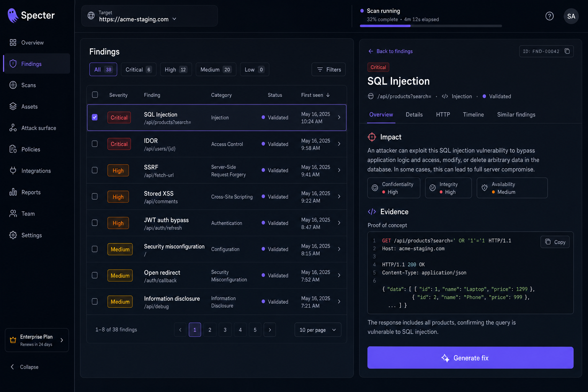
Task: Open Scans via its radar icon
Action: point(13,85)
